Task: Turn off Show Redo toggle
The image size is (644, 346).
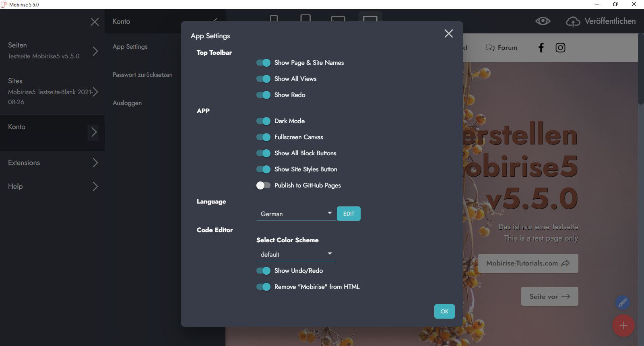Action: tap(264, 95)
